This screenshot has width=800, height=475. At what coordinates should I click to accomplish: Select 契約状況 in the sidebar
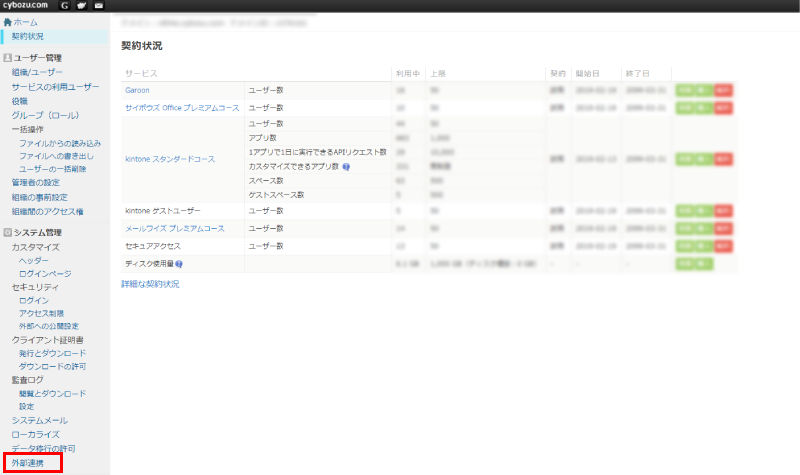point(28,37)
